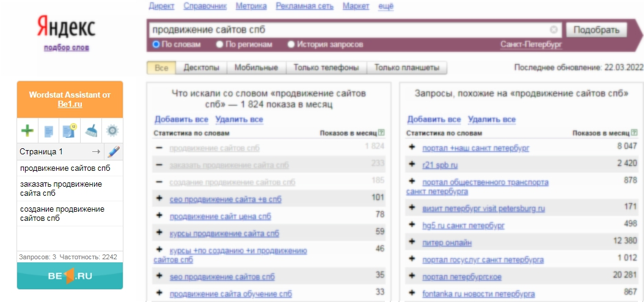The height and width of the screenshot is (302, 644).
Task: Switch to the Только телефоны tab
Action: click(x=326, y=68)
